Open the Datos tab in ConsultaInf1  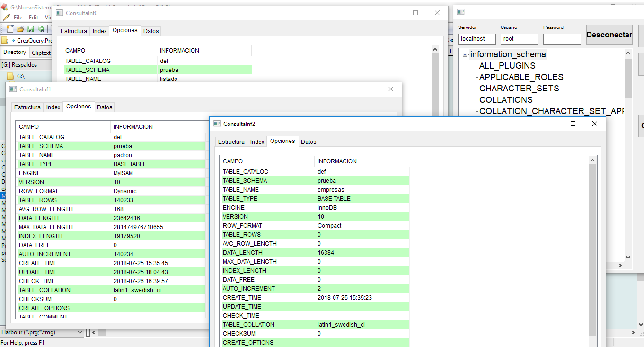pyautogui.click(x=105, y=107)
